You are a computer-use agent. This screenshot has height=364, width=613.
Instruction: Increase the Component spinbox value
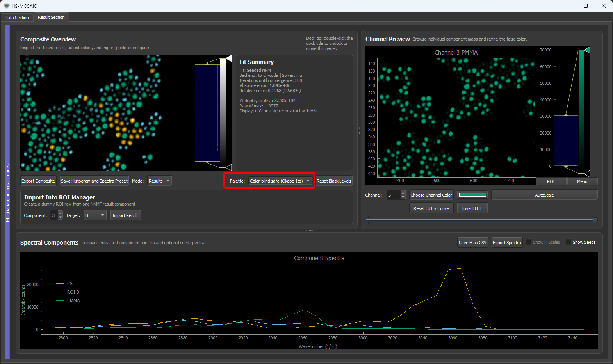click(x=60, y=213)
